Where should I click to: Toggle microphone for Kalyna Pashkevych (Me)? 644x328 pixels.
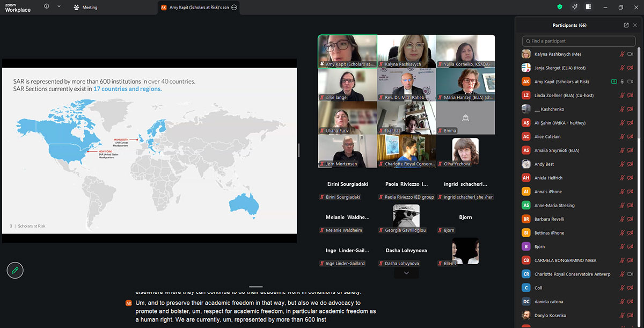point(622,54)
